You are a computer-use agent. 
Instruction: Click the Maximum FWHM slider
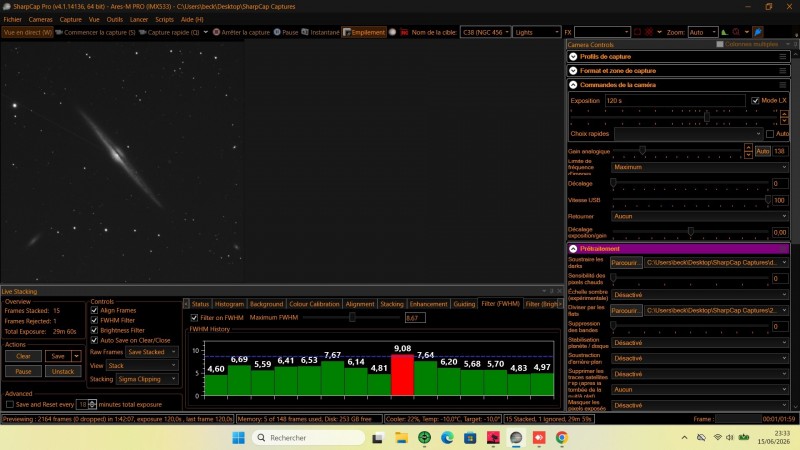coord(352,317)
